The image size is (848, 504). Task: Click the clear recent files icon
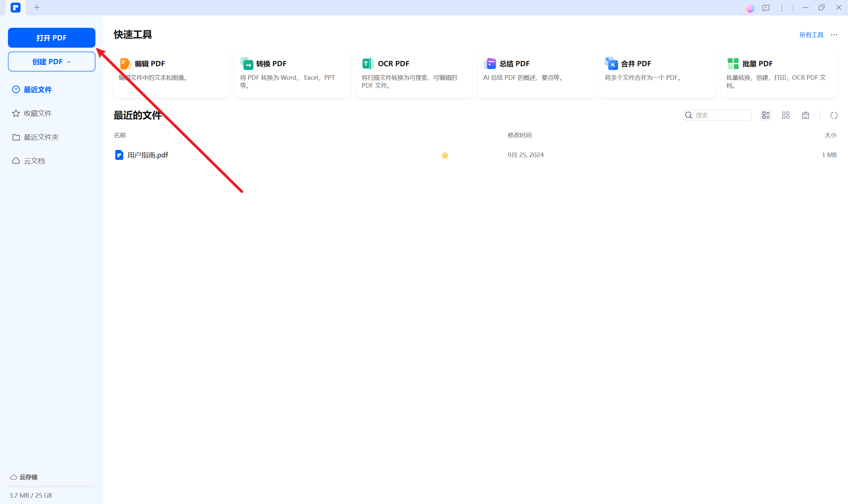(805, 115)
